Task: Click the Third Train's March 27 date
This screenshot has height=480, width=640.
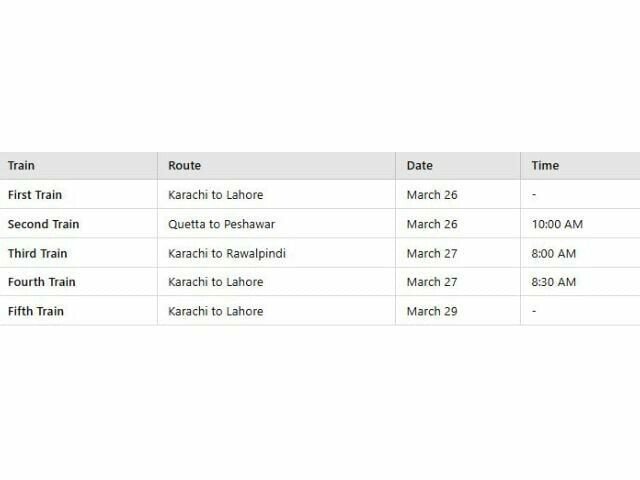Action: point(432,253)
